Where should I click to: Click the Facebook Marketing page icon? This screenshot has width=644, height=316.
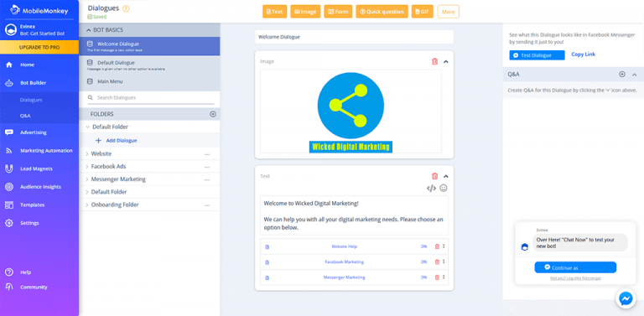pyautogui.click(x=267, y=262)
